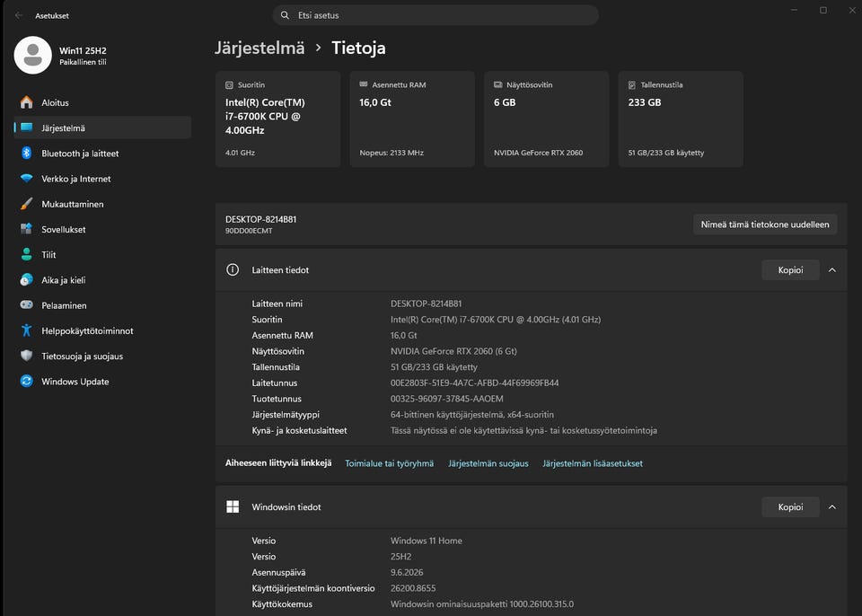Select Tilit in the sidebar
The image size is (862, 616).
coord(102,254)
